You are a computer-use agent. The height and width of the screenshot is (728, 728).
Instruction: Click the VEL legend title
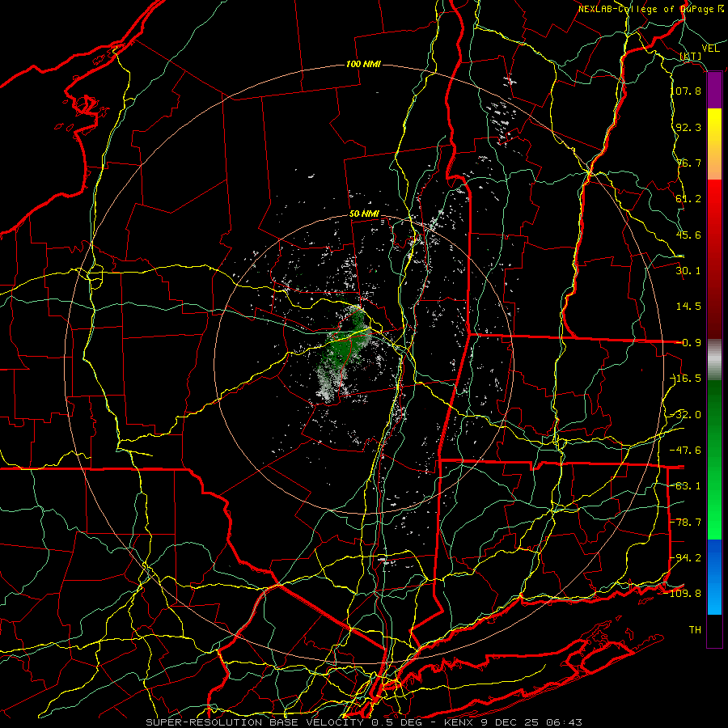coord(710,49)
